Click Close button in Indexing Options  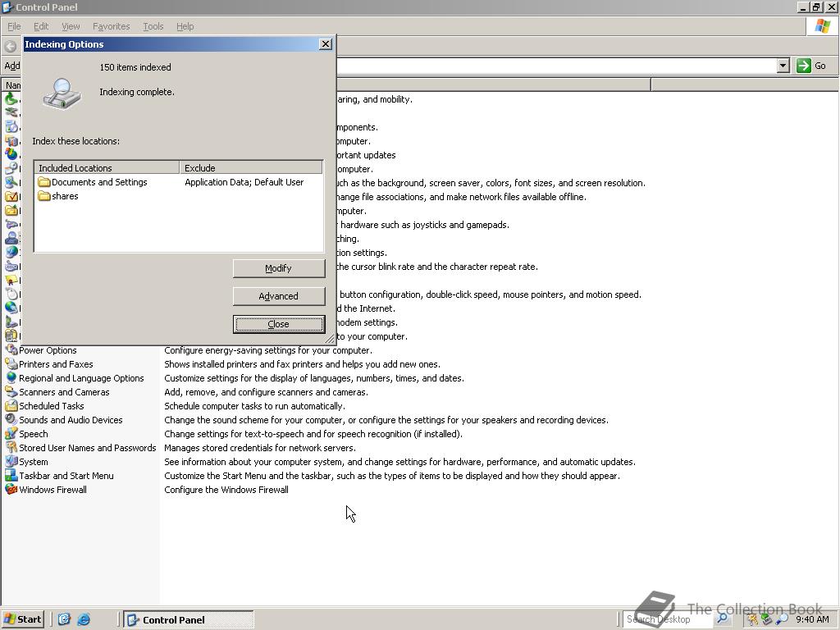[279, 324]
